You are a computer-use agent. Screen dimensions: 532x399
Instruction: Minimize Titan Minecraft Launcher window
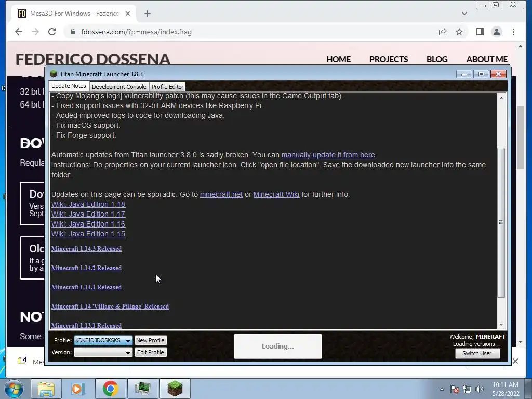[x=464, y=74]
